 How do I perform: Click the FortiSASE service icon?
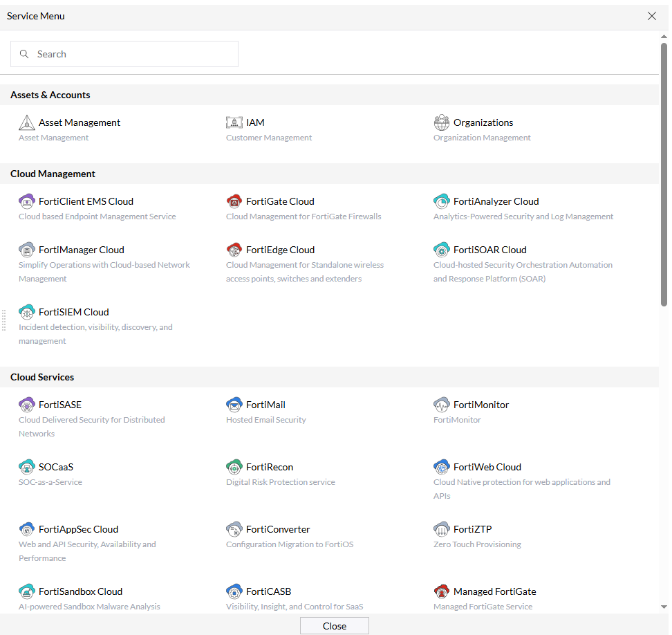(26, 404)
